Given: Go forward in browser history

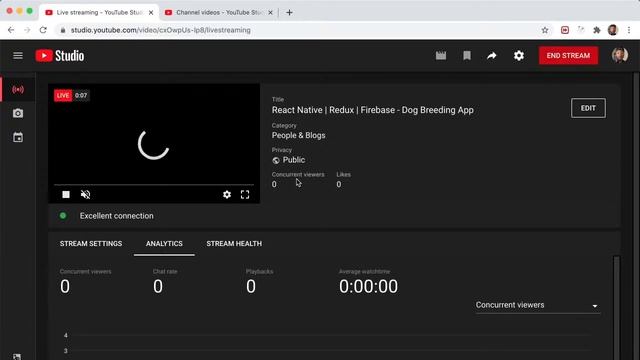Looking at the screenshot, I should pos(27,30).
